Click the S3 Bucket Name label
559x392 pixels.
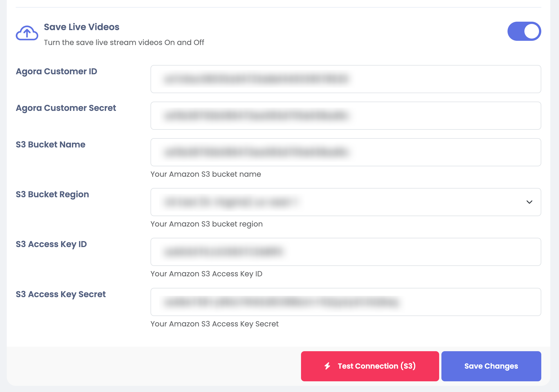pyautogui.click(x=51, y=145)
